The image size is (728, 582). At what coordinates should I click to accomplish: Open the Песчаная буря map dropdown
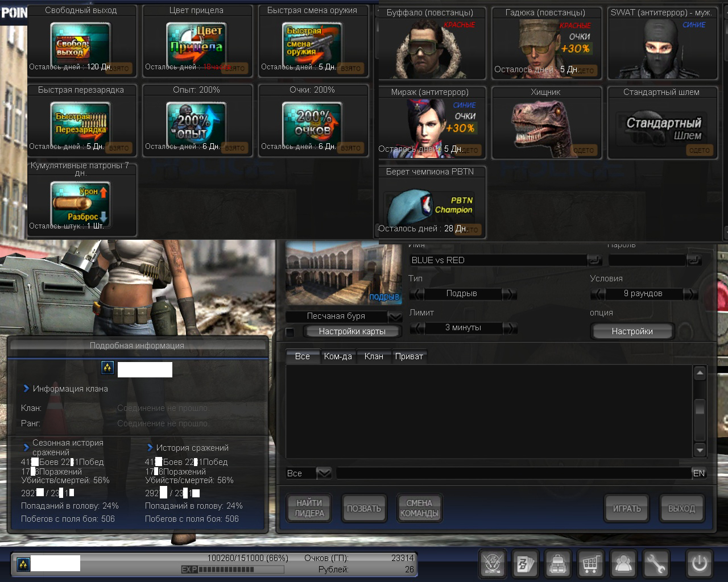(x=395, y=317)
